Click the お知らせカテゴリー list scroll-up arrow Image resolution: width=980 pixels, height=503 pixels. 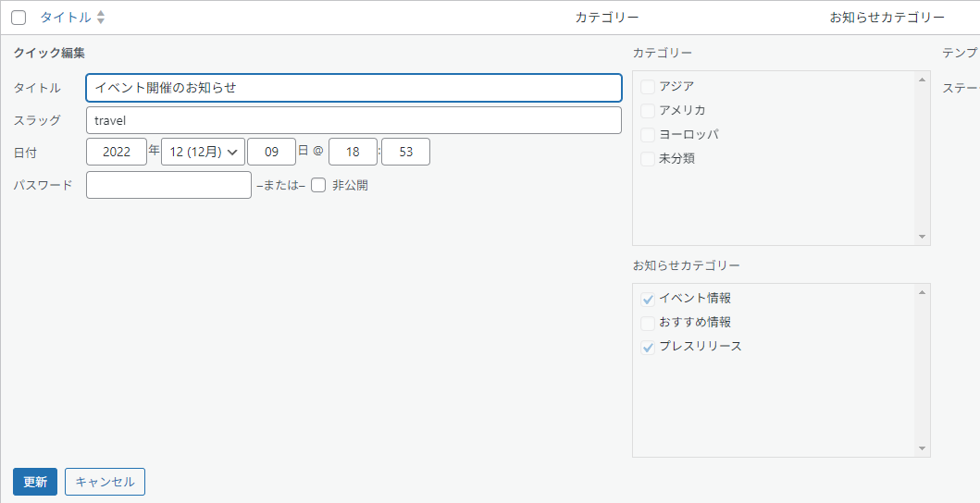922,292
